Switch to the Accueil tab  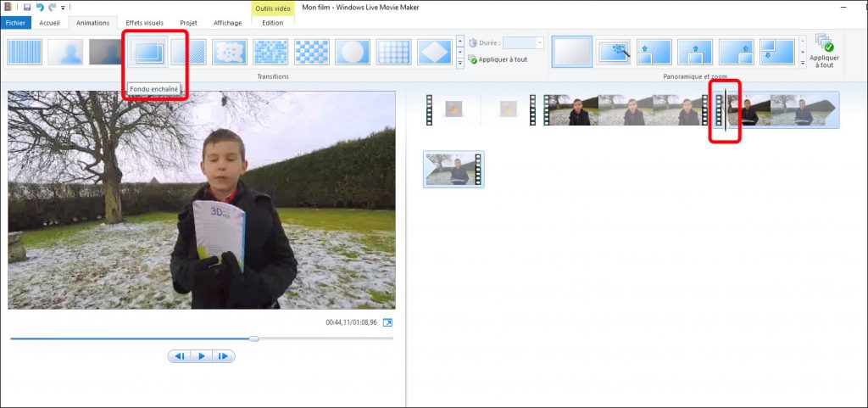[50, 23]
